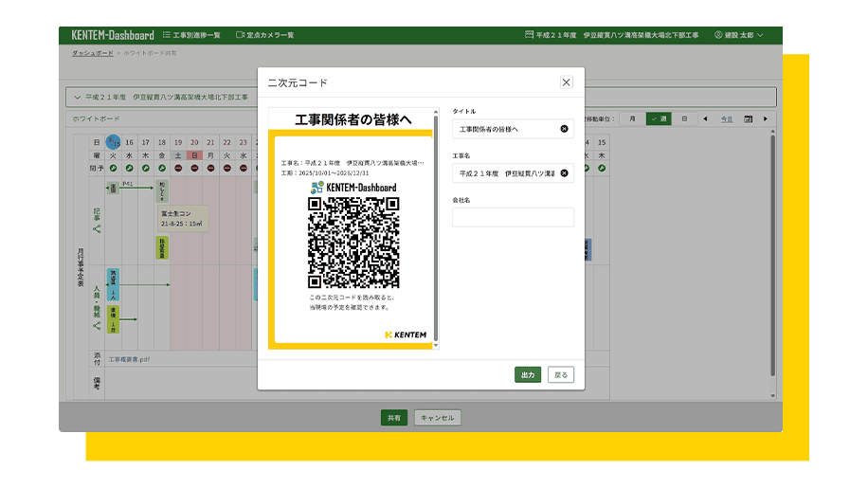This screenshot has width=868, height=488.
Task: Click the red 日 weekday cell
Action: coord(194,155)
